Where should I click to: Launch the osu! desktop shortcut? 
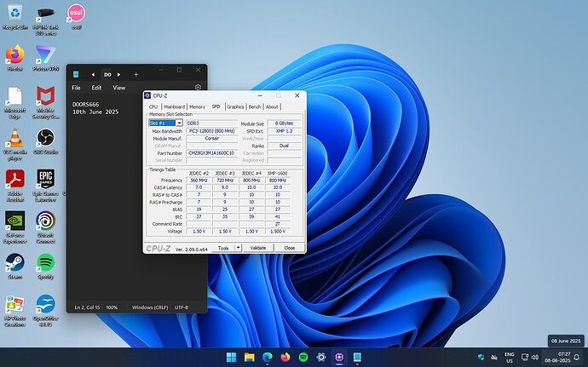[76, 17]
